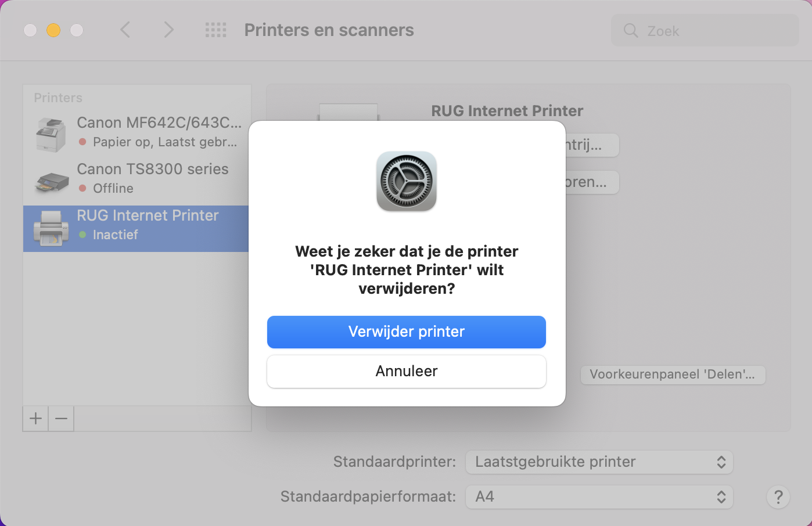Open Voorkeurenpaneel 'Delen'

tap(673, 374)
